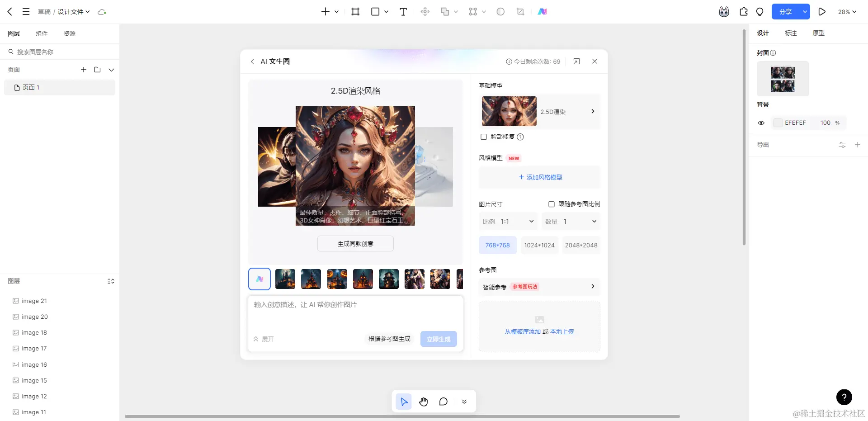Screen dimensions: 868x421
Task: Start presentation with the play icon
Action: point(822,12)
